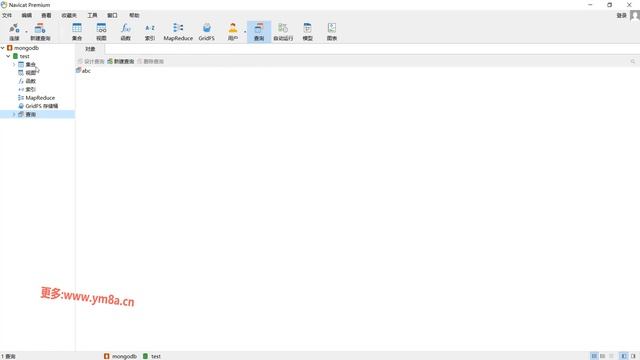The image size is (640, 360).
Task: Open the Window (窗口) menu
Action: pyautogui.click(x=112, y=15)
